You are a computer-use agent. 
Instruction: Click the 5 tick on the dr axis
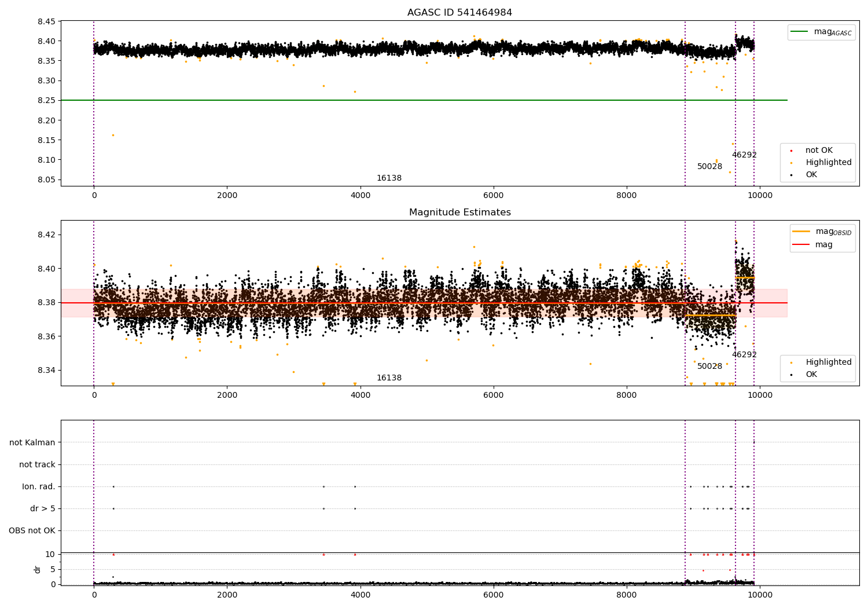tap(53, 569)
